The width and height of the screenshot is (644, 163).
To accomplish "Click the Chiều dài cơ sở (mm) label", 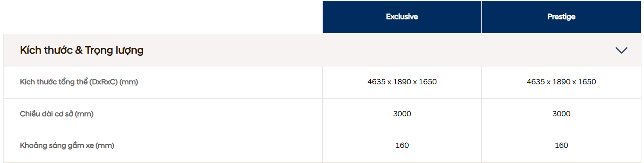I will click(57, 114).
